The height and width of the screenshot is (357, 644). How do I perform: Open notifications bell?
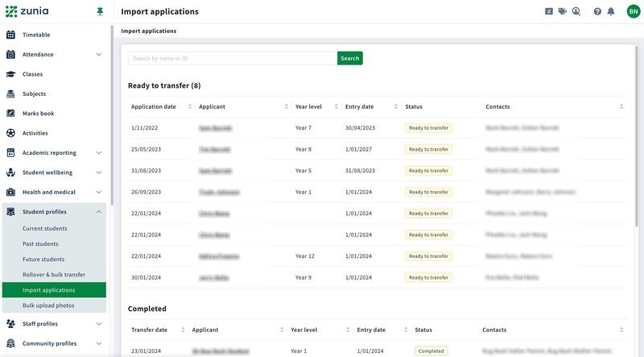611,11
